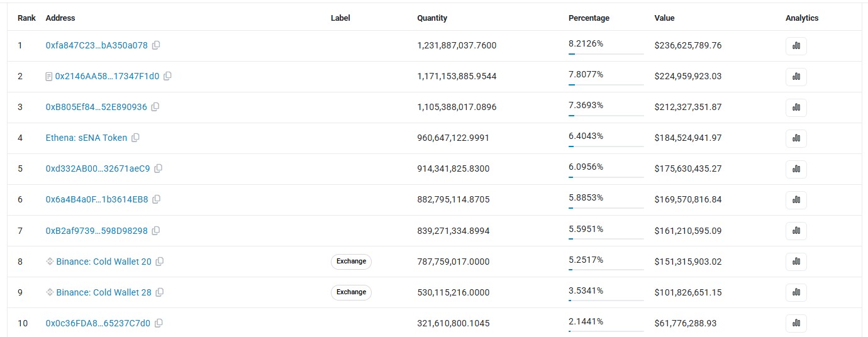
Task: Select quantity 1,231,887,037.7600
Action: [x=457, y=45]
